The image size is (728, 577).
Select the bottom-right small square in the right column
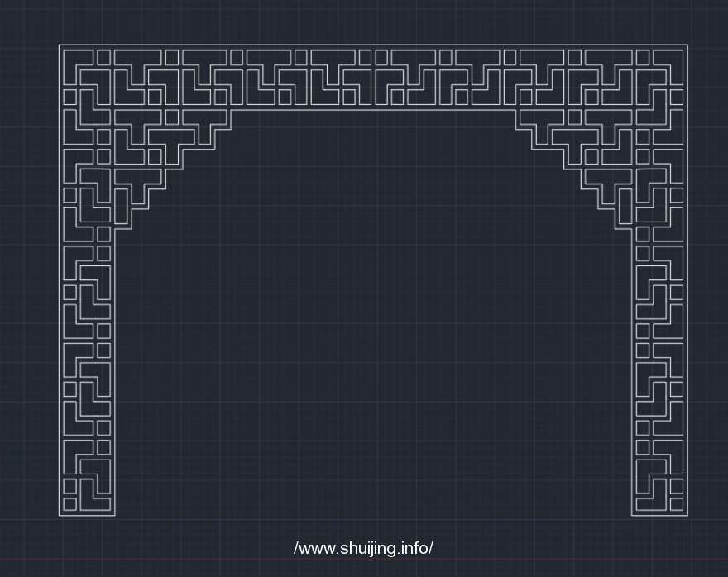677,503
